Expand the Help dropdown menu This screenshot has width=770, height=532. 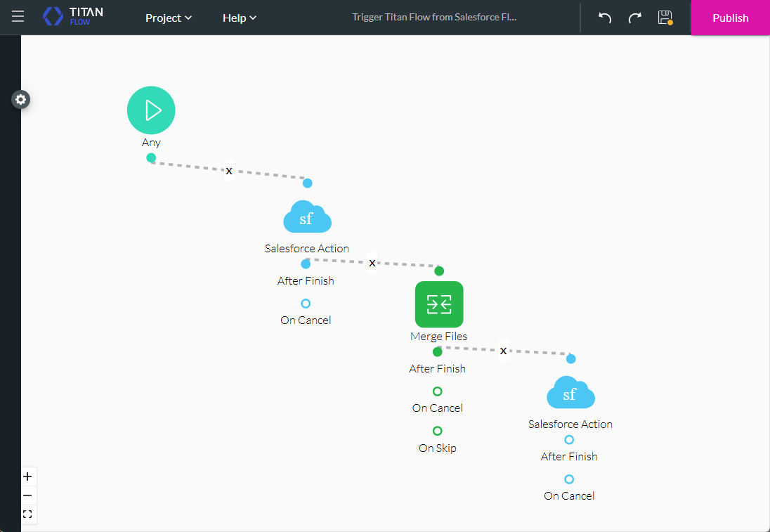point(239,18)
